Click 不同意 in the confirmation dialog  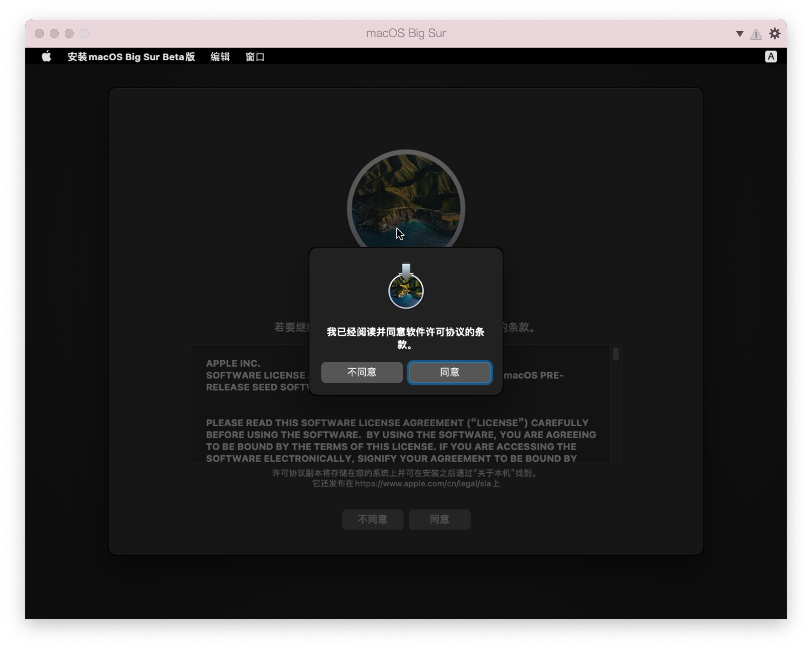pyautogui.click(x=361, y=373)
